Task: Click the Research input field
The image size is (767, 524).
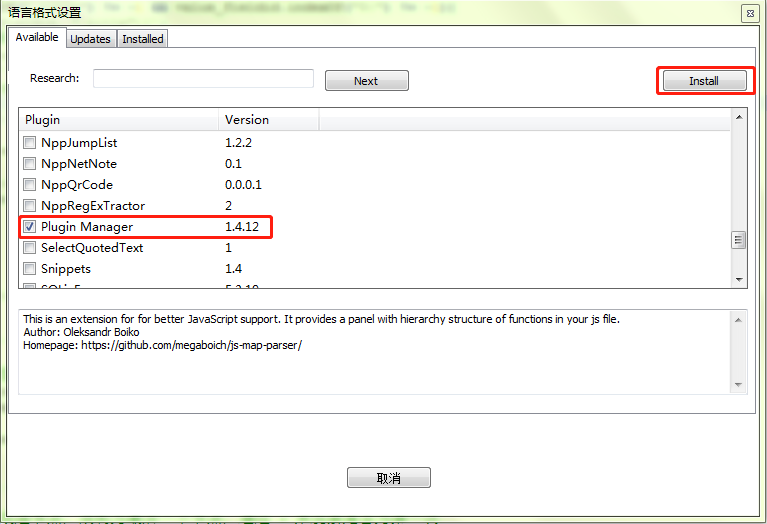Action: click(x=203, y=78)
